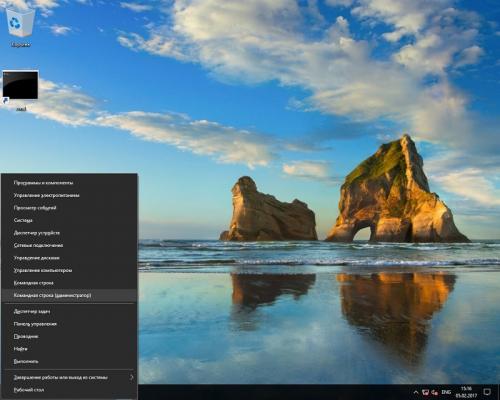
Task: Select 'Найти' menu entry
Action: click(69, 349)
